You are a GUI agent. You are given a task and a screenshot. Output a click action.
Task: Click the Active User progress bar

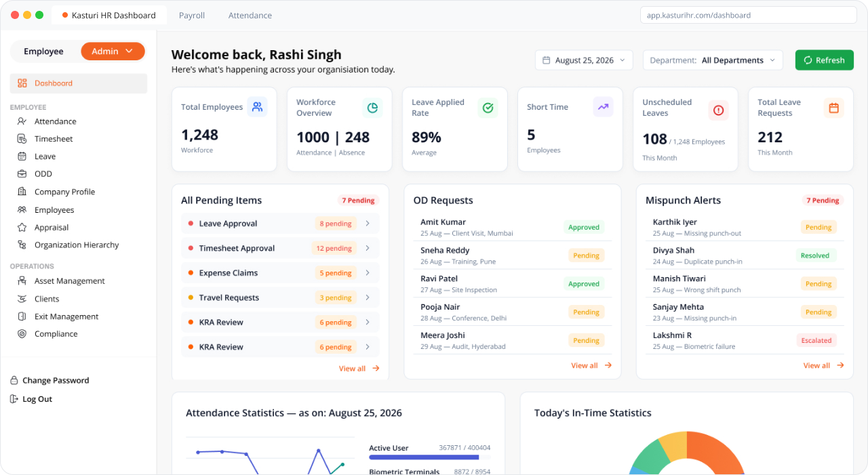430,457
